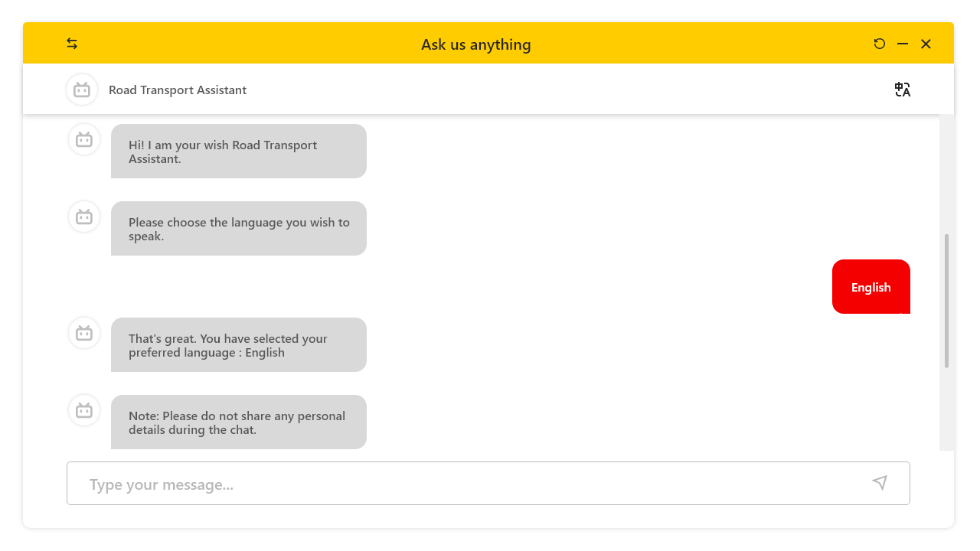Click bot avatar beside the greeting message

tap(84, 139)
